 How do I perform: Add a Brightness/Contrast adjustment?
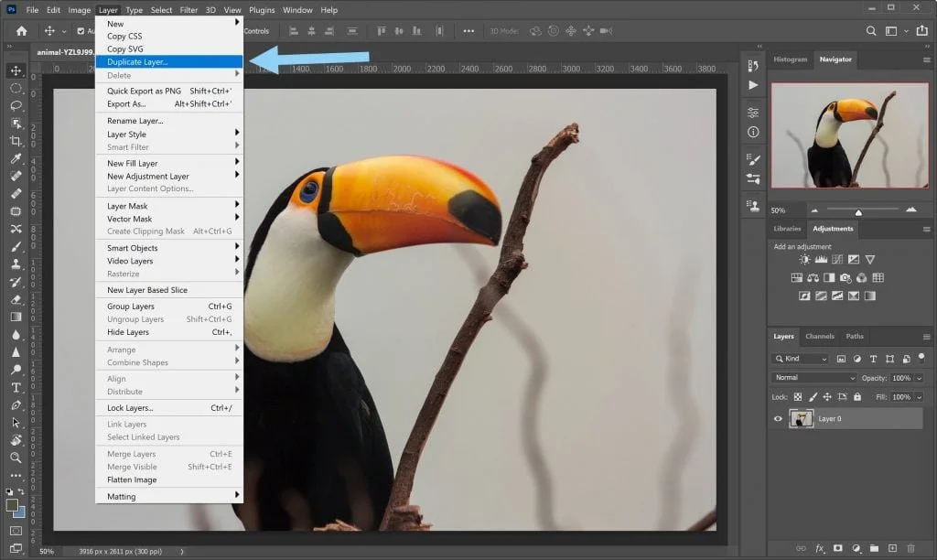pyautogui.click(x=804, y=259)
